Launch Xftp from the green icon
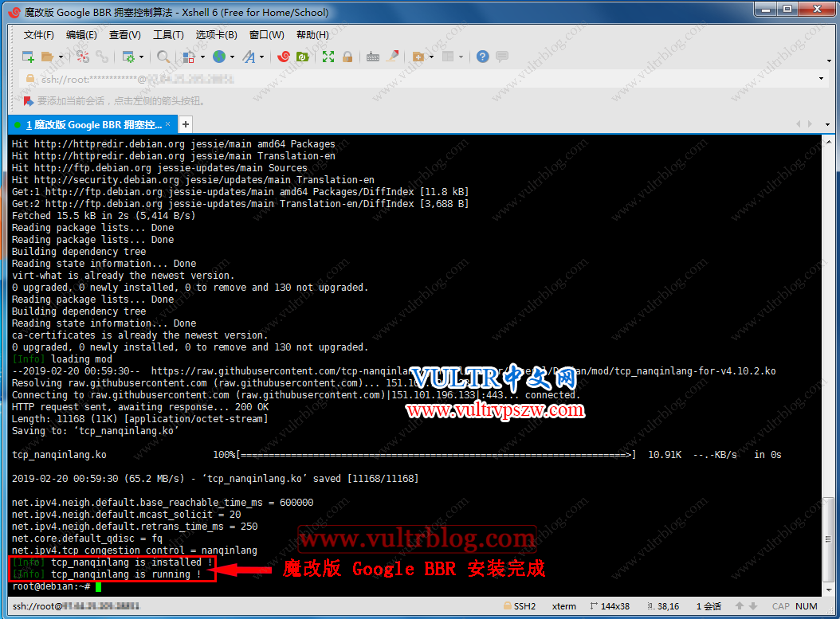This screenshot has width=840, height=619. point(303,57)
